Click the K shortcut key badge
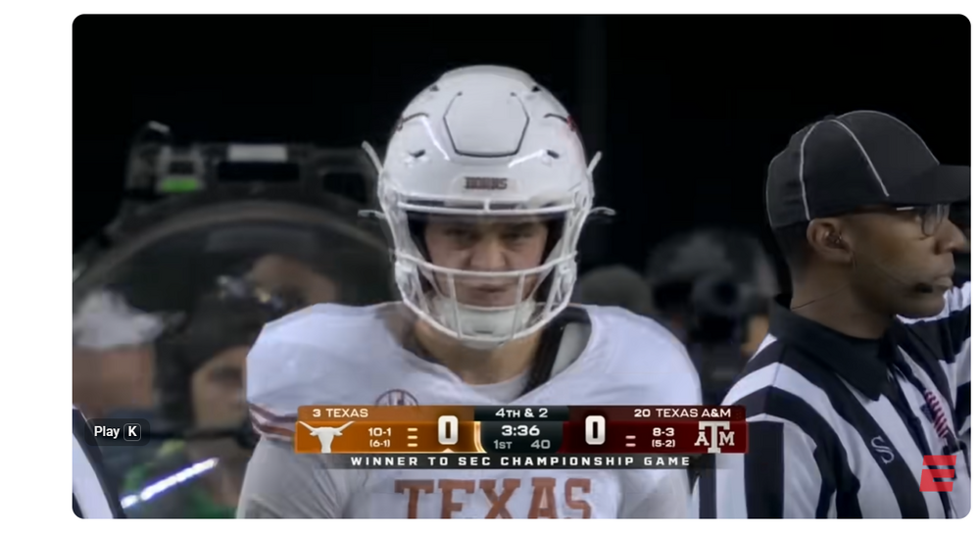 132,432
